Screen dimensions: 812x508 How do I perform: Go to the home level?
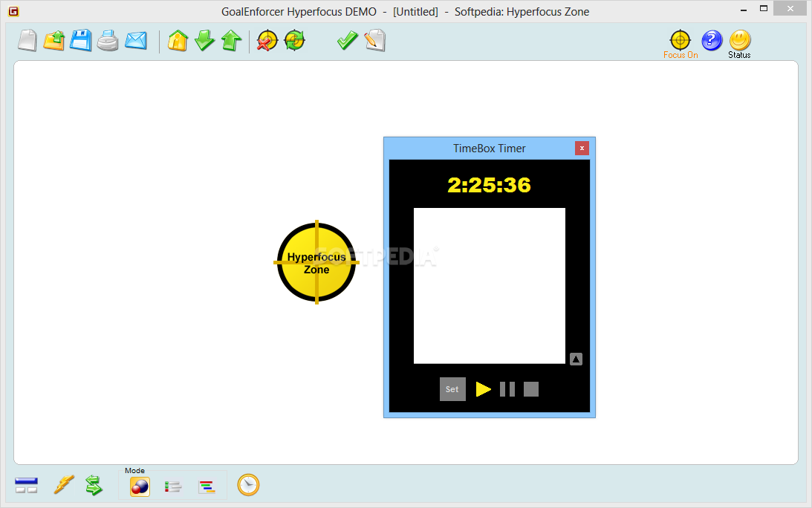[178, 40]
